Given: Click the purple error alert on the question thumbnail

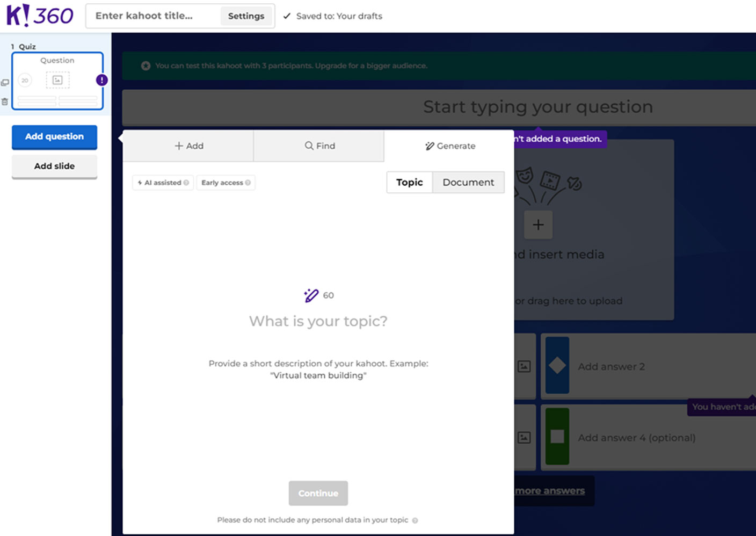Looking at the screenshot, I should coord(101,79).
